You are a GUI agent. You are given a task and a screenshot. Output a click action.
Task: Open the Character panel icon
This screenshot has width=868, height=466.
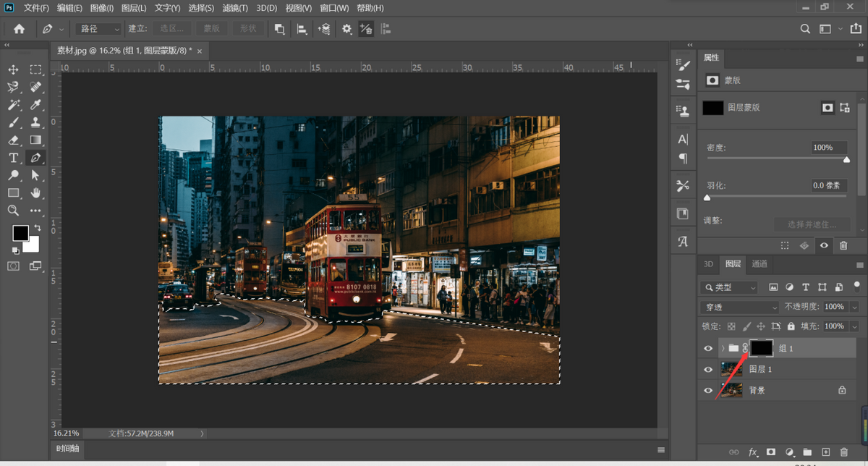[683, 139]
